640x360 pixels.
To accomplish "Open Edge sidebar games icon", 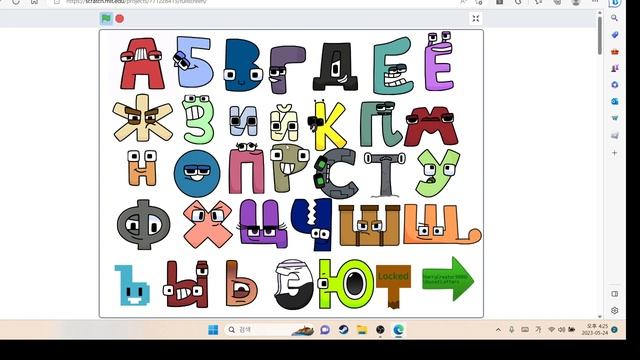I will pos(615,68).
